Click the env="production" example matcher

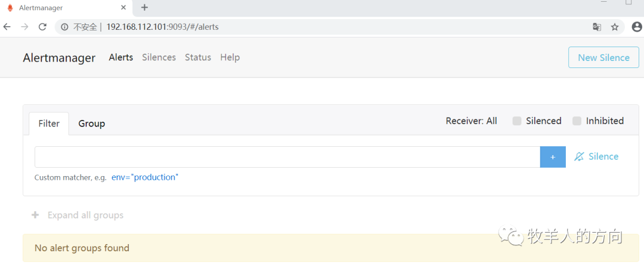145,177
